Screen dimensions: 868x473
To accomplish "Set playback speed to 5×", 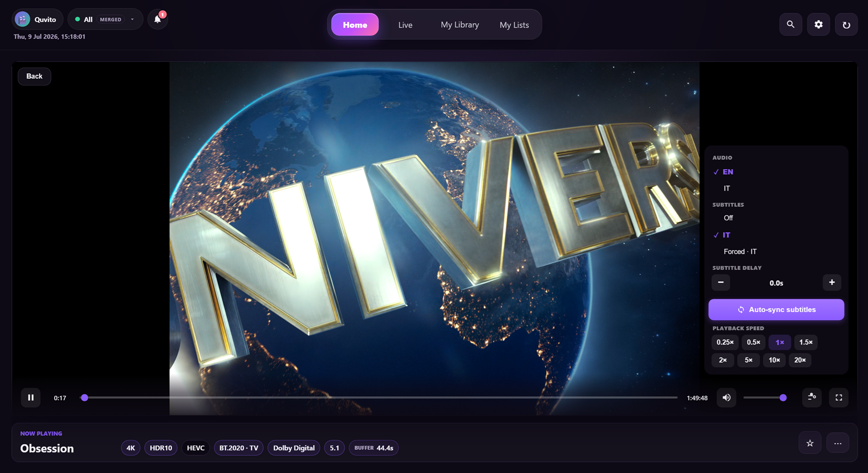I will point(749,360).
